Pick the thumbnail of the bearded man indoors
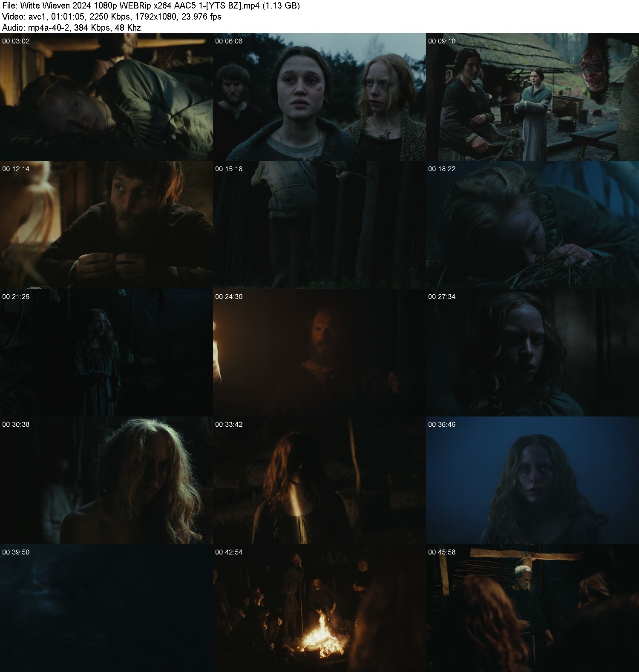This screenshot has width=639, height=672. [106, 225]
